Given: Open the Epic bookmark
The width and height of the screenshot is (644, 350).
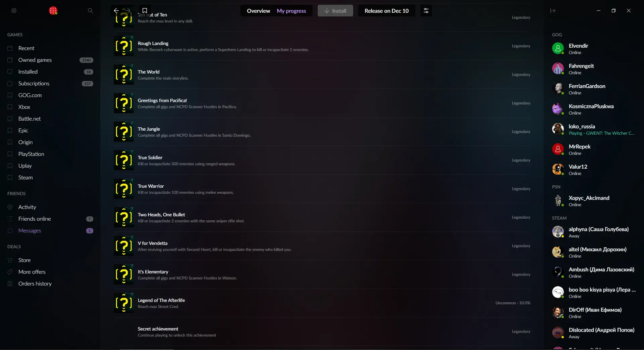Looking at the screenshot, I should click(x=23, y=130).
